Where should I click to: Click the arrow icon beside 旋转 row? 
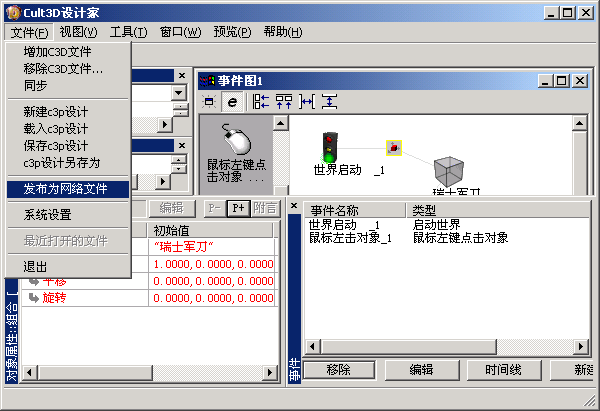pyautogui.click(x=34, y=298)
